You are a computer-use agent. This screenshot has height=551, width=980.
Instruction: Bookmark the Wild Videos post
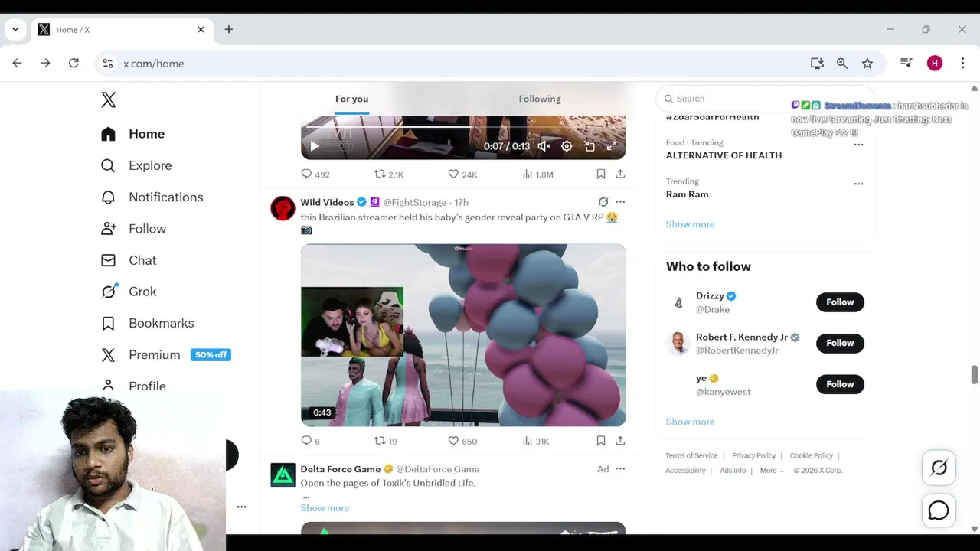click(x=601, y=441)
